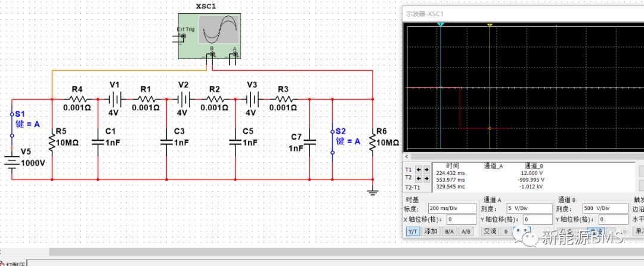
Task: Click the V5 1000V value label
Action: coord(33,163)
